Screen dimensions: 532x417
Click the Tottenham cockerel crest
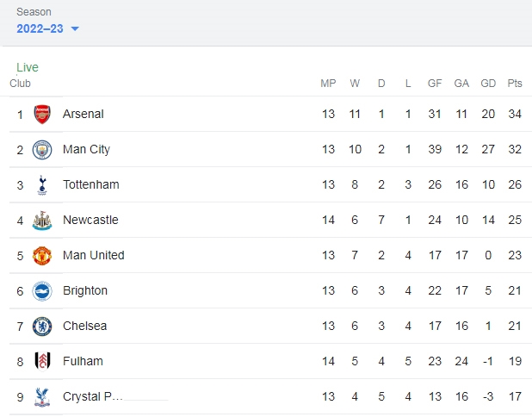click(x=42, y=185)
